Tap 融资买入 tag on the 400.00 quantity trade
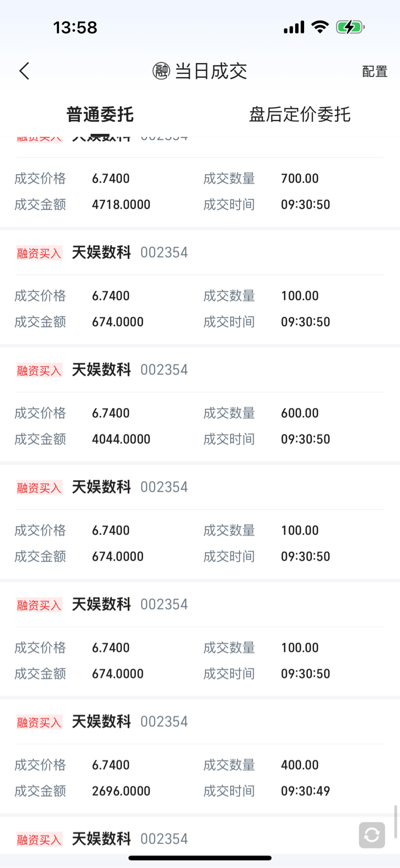Viewport: 400px width, 868px height. click(x=39, y=722)
